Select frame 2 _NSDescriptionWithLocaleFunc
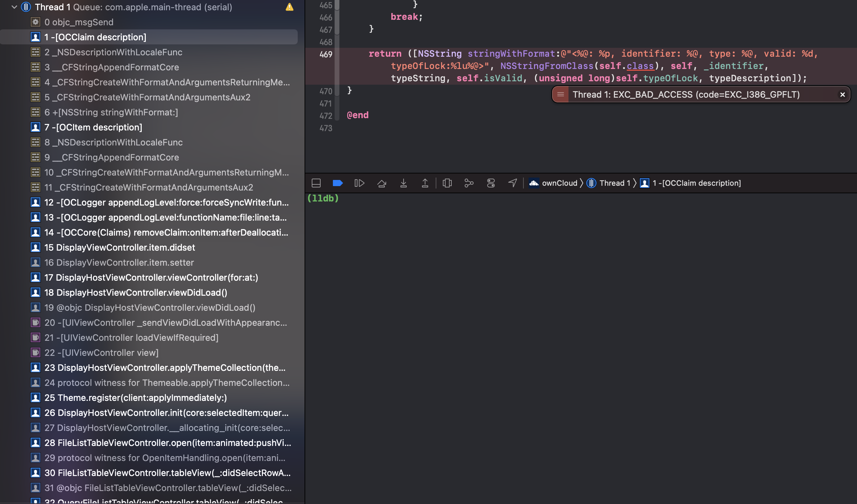The height and width of the screenshot is (504, 857). (149, 52)
